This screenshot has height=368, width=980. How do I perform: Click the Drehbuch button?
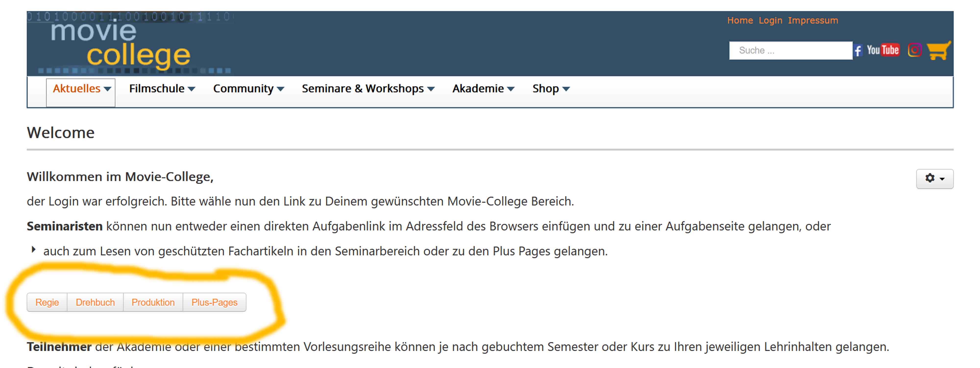[95, 302]
